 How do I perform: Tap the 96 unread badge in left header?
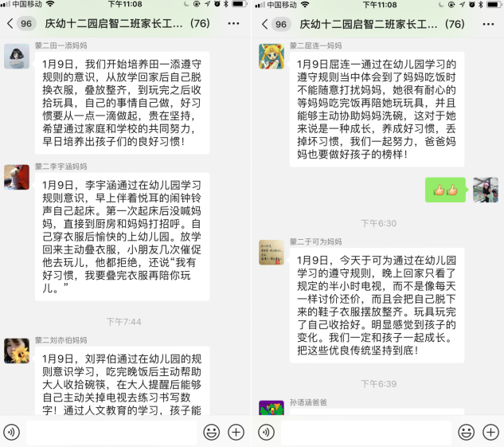coord(26,23)
